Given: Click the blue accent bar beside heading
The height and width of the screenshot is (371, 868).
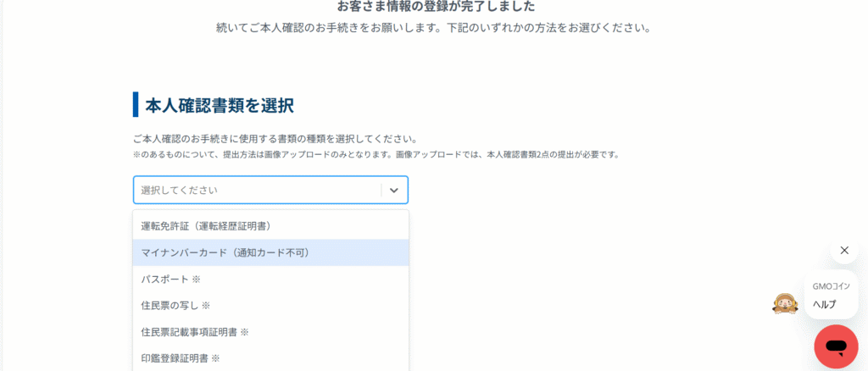Looking at the screenshot, I should (x=136, y=104).
